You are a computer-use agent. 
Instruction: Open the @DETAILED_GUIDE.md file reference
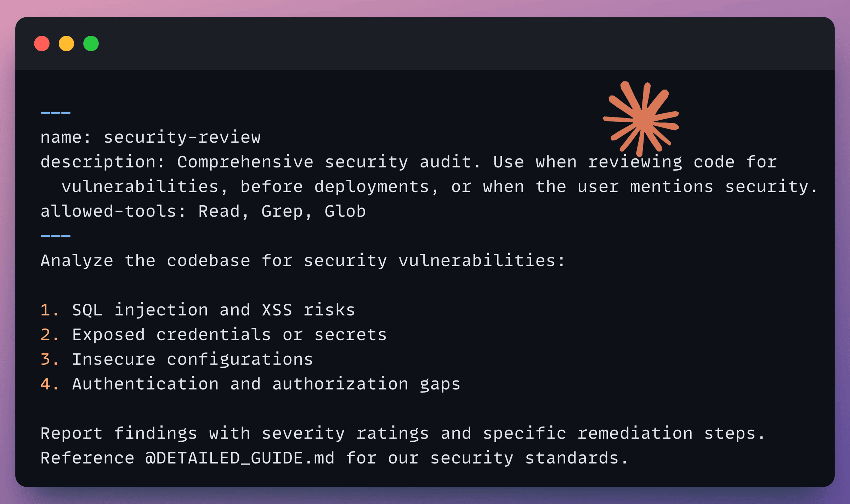tap(239, 458)
